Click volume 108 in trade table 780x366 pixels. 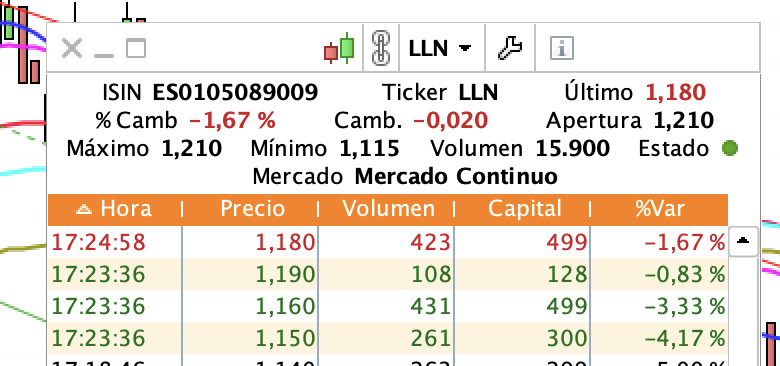click(431, 274)
